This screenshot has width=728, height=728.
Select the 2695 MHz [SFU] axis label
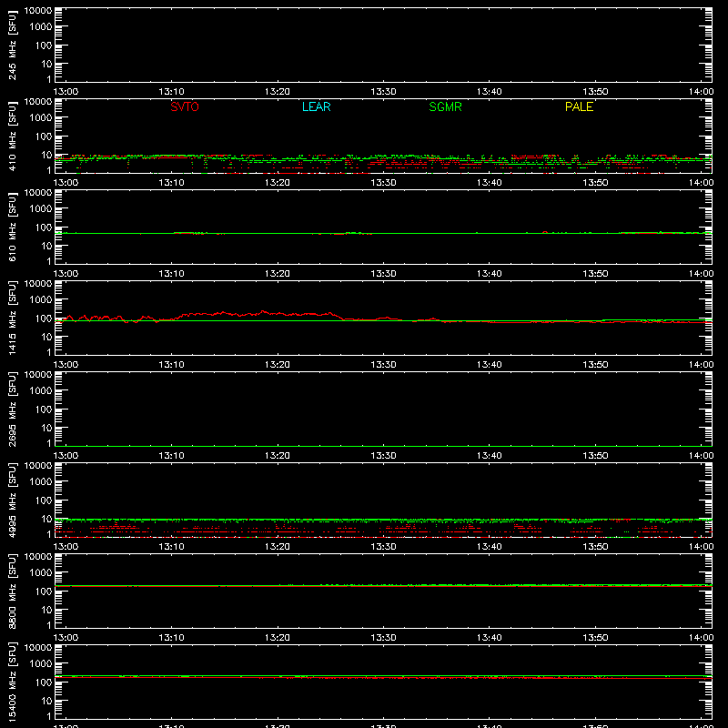13,409
